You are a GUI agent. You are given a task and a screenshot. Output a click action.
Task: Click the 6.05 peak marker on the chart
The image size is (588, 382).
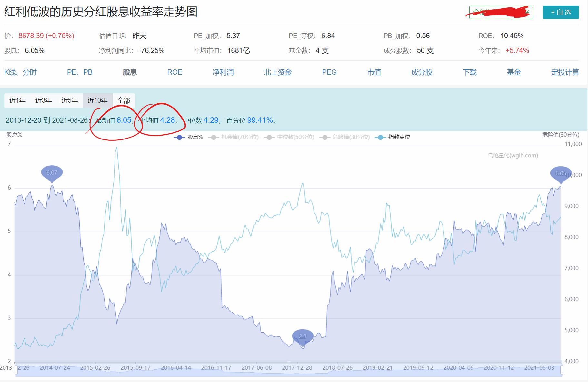(x=560, y=173)
